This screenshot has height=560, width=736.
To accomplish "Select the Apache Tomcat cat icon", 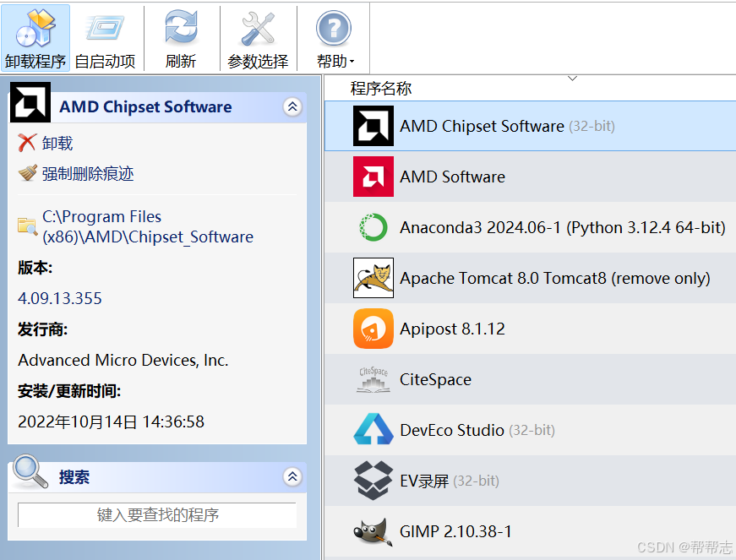I will pos(373,278).
